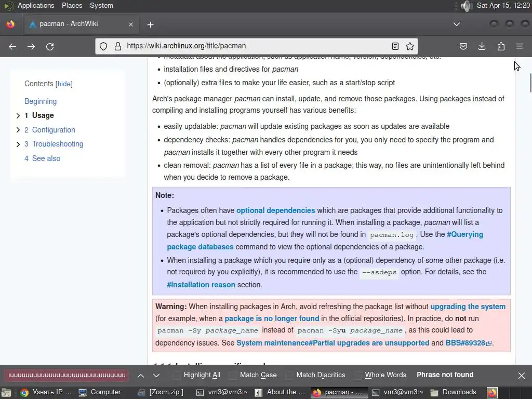The width and height of the screenshot is (532, 399).
Task: Focus the find-in-page search field
Action: coord(66,375)
